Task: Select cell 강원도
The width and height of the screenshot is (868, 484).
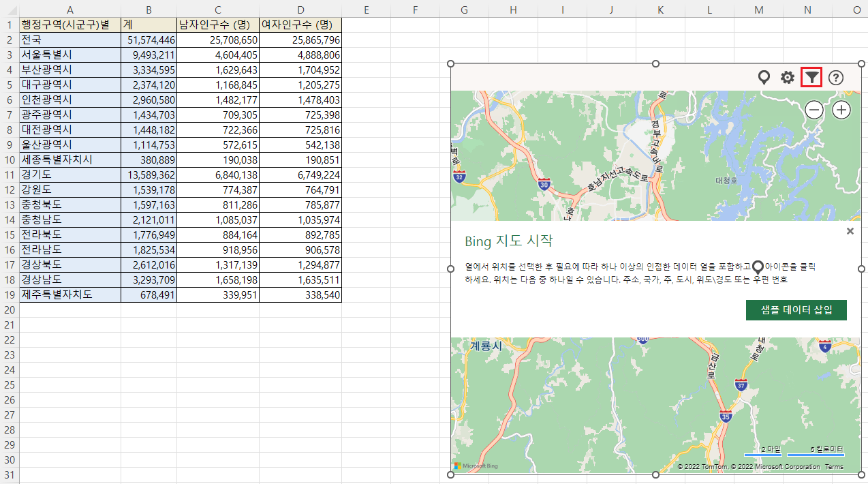Action: [x=70, y=190]
